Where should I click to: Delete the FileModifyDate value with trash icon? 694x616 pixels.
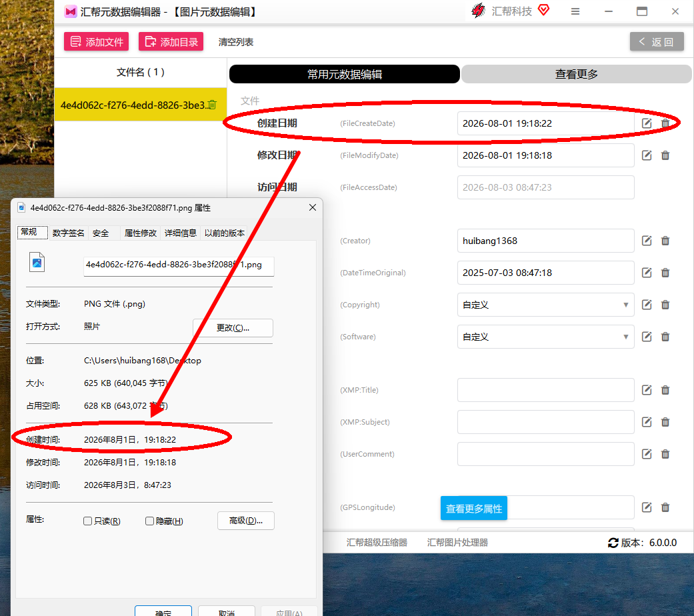[665, 155]
